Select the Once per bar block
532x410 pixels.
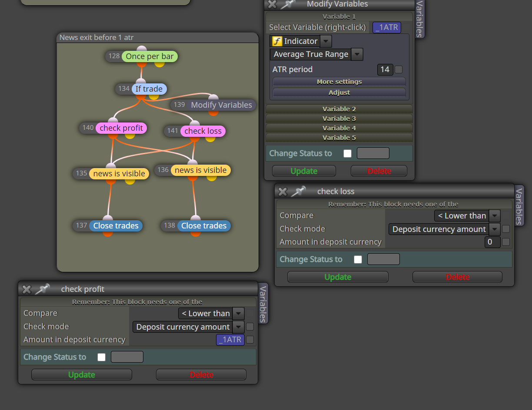point(150,56)
